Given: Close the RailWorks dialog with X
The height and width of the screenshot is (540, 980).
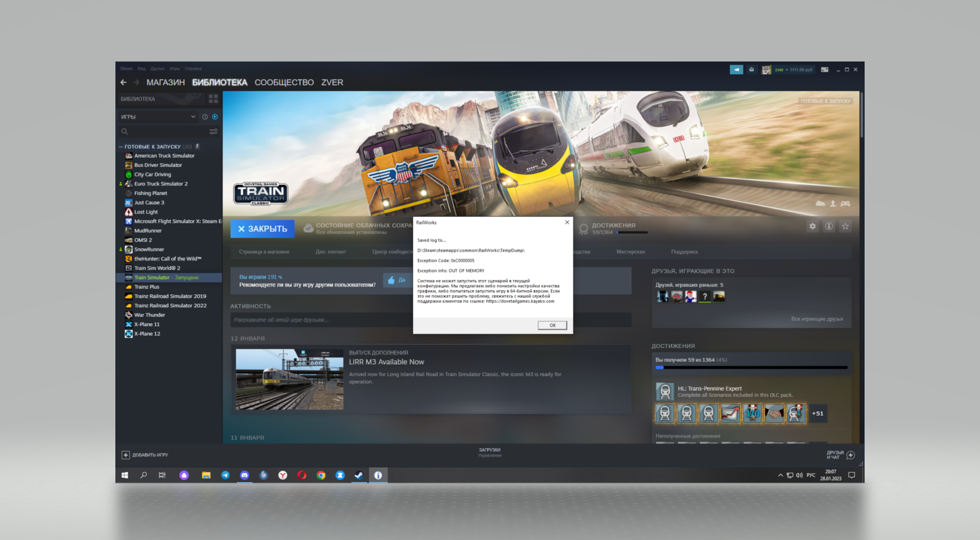Looking at the screenshot, I should click(567, 223).
